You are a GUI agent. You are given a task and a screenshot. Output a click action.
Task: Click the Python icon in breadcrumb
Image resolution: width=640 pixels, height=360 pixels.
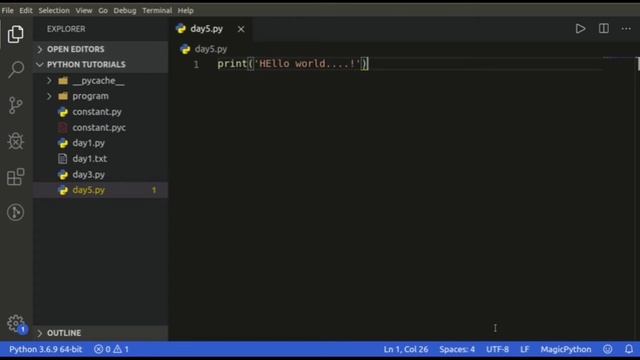point(185,49)
